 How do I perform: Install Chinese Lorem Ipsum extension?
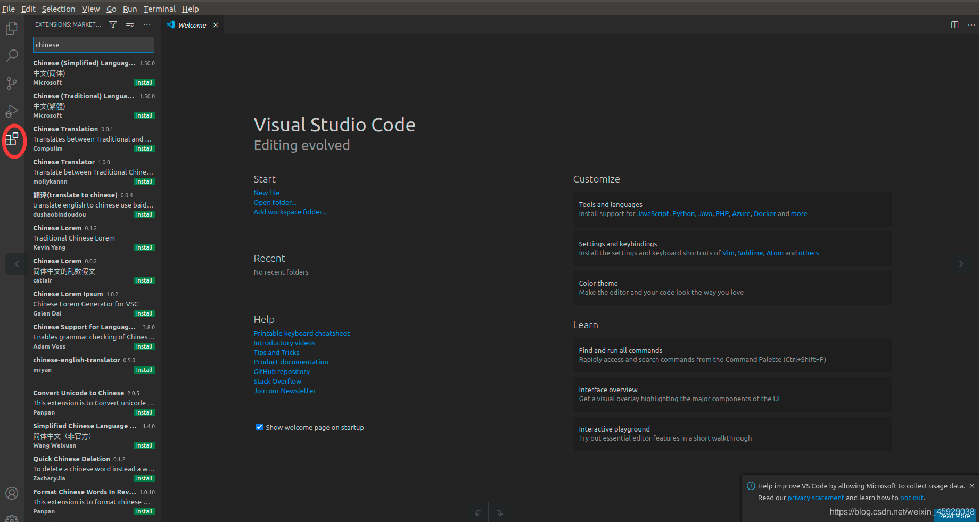(144, 313)
